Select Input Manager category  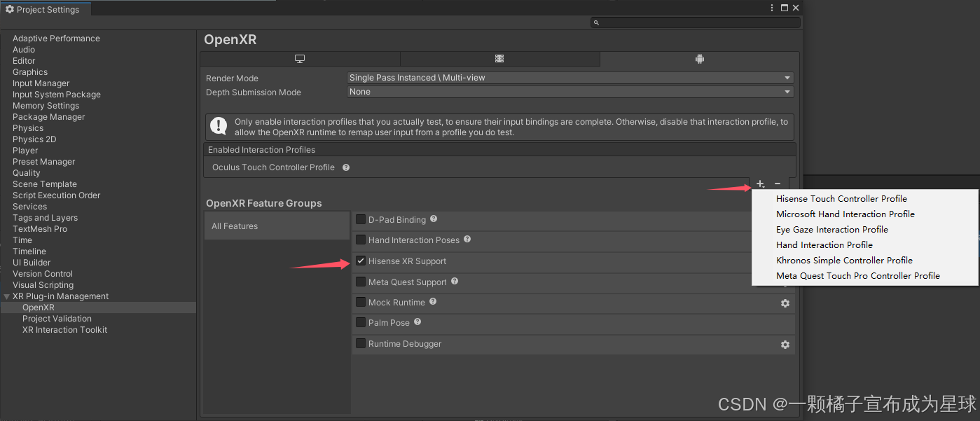point(41,83)
